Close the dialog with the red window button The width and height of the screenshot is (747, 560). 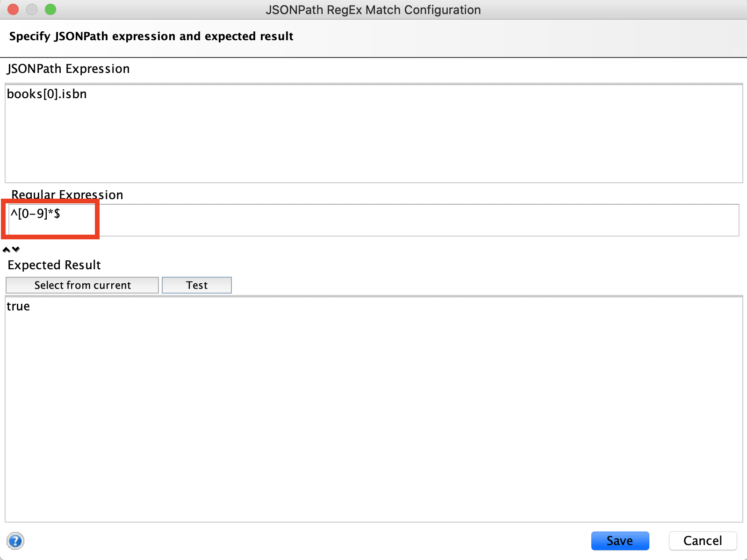tap(13, 9)
